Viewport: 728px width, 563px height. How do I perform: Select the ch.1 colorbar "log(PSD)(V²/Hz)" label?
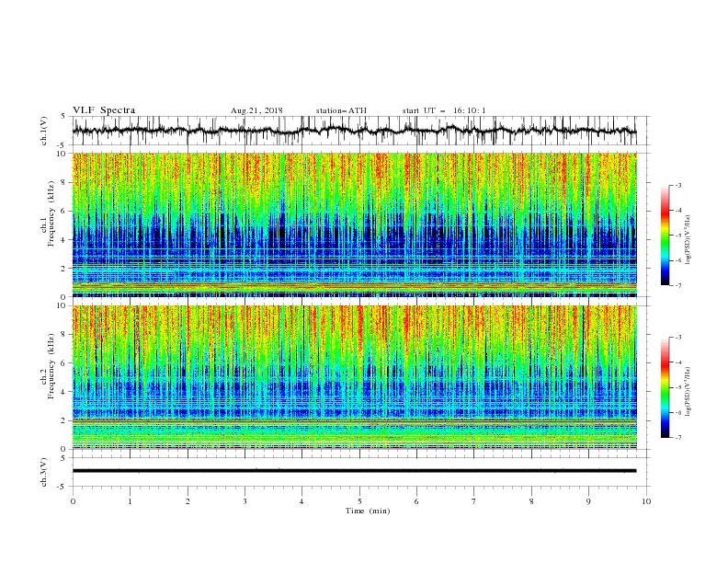[x=688, y=240]
